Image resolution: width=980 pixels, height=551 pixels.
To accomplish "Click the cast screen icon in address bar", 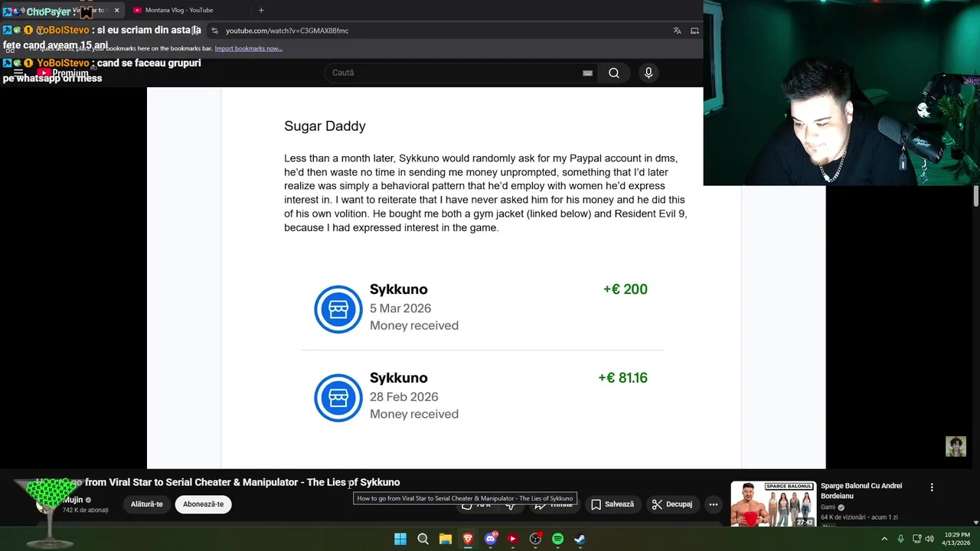I will point(694,31).
